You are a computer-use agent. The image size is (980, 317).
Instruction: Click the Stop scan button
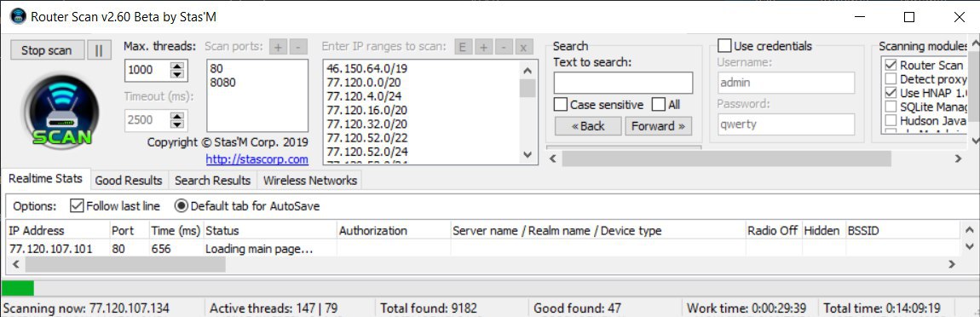(x=47, y=50)
